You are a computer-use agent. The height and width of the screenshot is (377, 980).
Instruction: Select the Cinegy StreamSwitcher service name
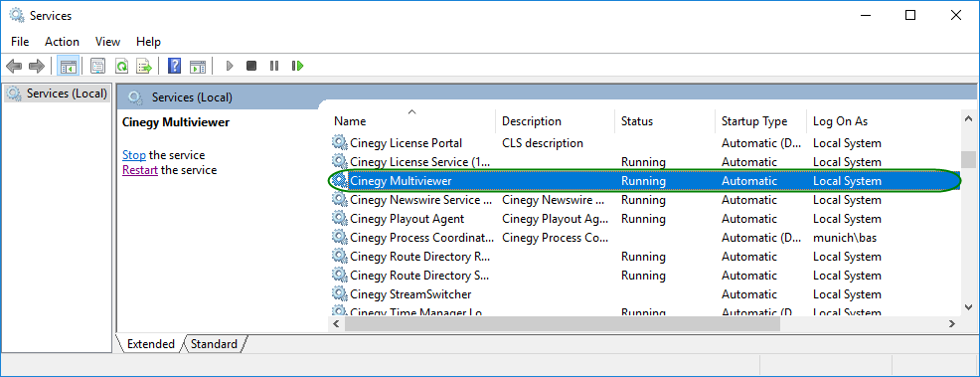pyautogui.click(x=410, y=293)
